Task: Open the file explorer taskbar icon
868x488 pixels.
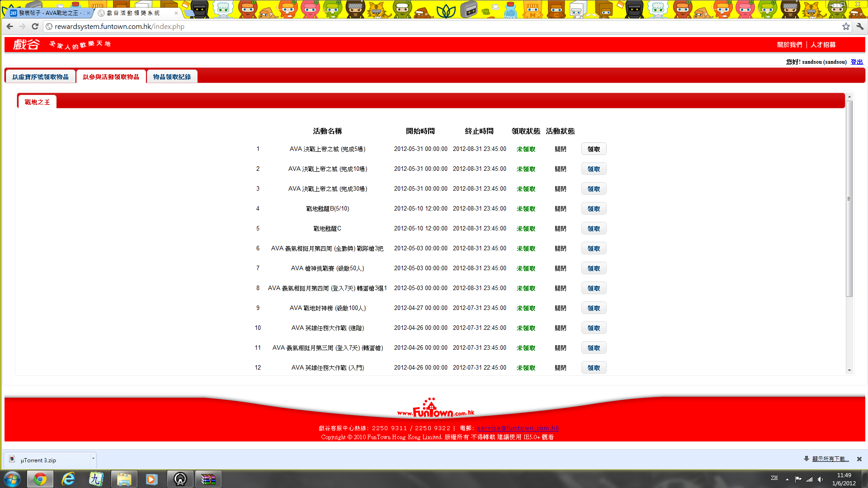Action: coord(124,479)
